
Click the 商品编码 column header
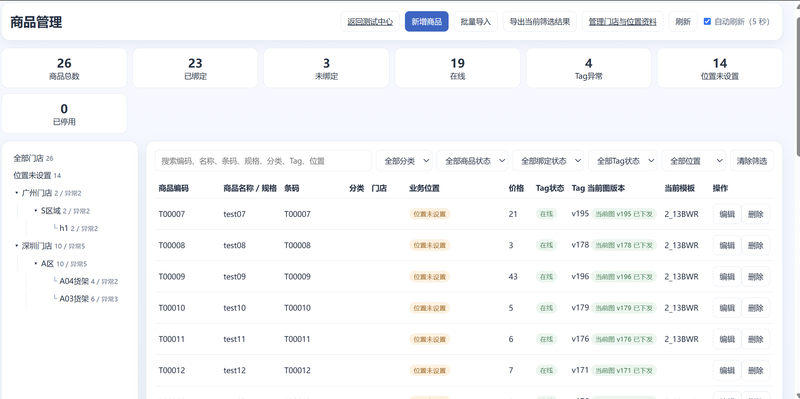[173, 188]
